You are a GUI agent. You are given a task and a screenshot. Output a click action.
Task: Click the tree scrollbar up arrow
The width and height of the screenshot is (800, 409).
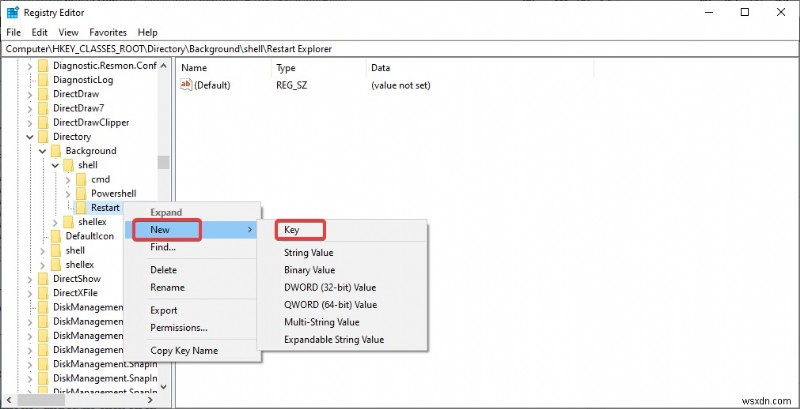tap(163, 65)
